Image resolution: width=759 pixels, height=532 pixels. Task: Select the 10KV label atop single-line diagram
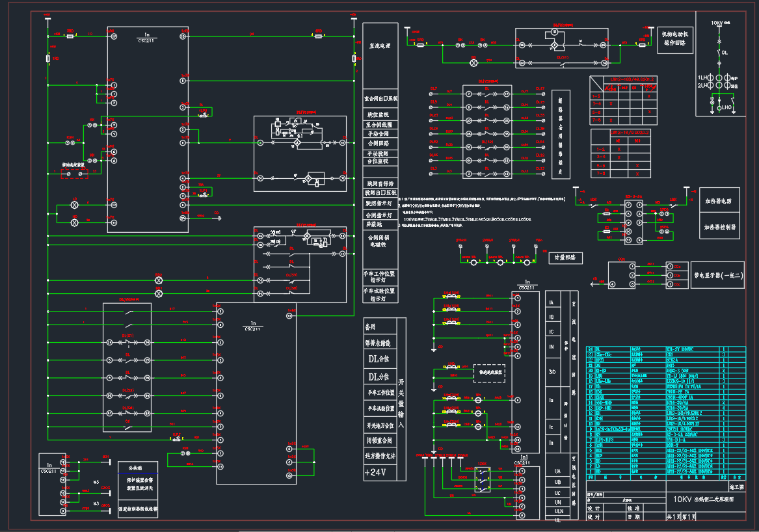click(716, 23)
